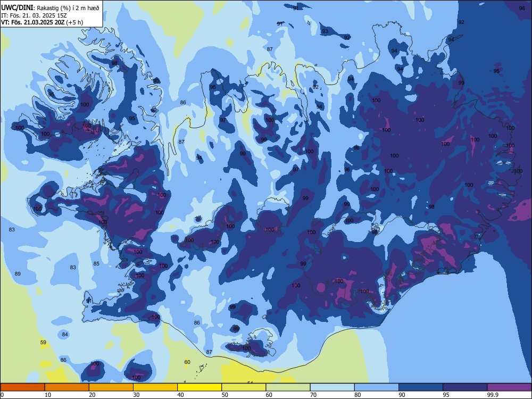Screen dimensions: 532x399
Task: Click the '85' humidity value on the map
Action: (96, 264)
